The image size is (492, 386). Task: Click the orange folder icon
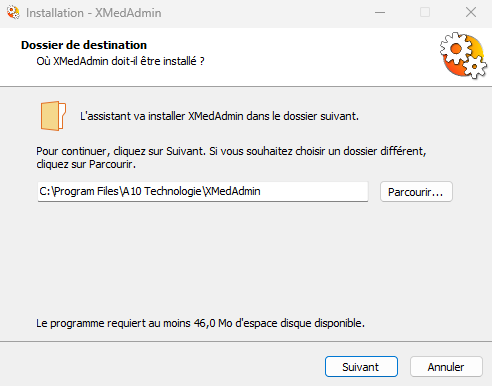tap(53, 116)
